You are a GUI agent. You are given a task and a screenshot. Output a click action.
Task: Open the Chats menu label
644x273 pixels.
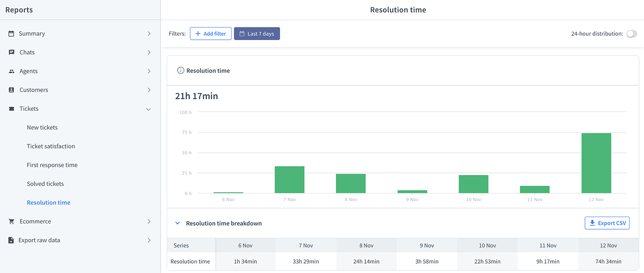27,52
